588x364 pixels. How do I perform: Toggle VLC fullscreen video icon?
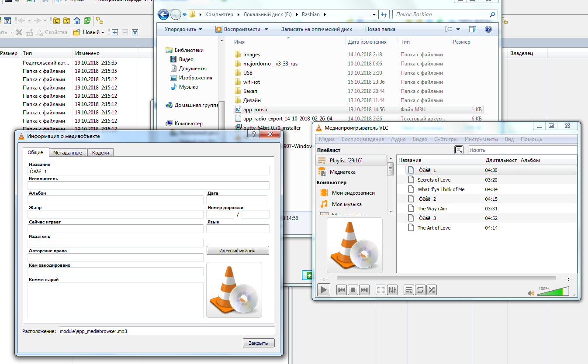[381, 290]
